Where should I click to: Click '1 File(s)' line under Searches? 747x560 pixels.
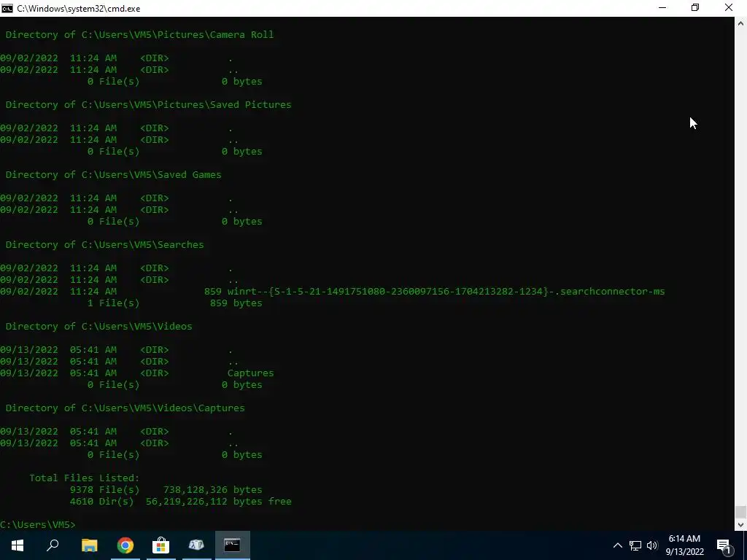pos(113,303)
